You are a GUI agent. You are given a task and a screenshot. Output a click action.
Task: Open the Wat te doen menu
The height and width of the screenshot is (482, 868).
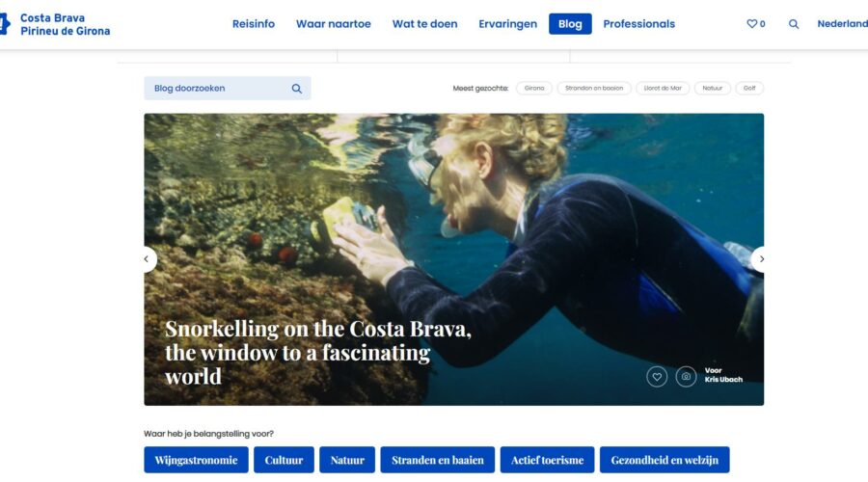pos(424,24)
